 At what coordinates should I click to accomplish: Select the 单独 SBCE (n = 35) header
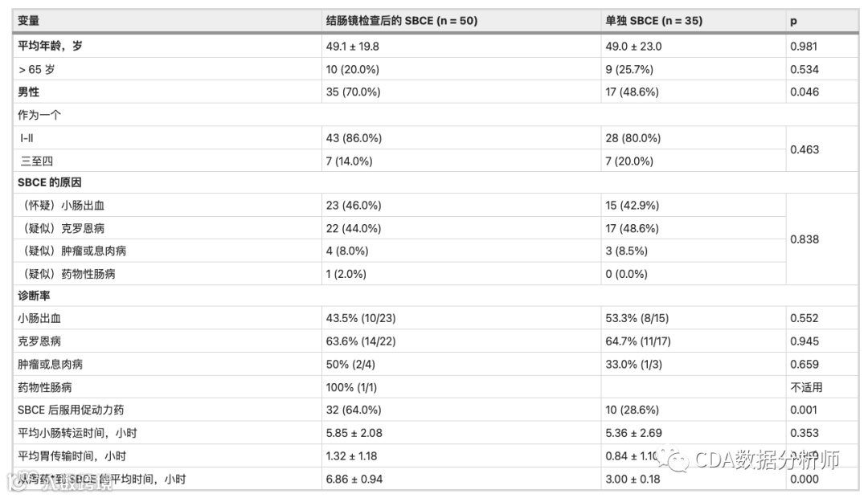[653, 21]
